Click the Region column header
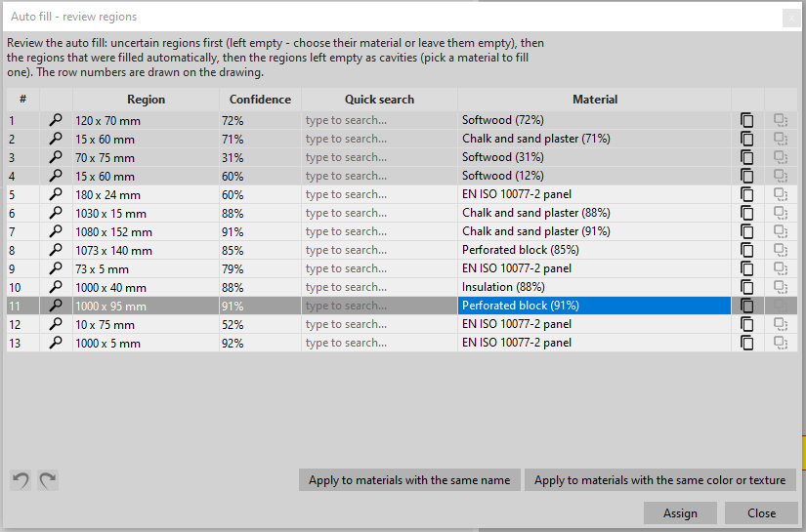 pyautogui.click(x=146, y=100)
